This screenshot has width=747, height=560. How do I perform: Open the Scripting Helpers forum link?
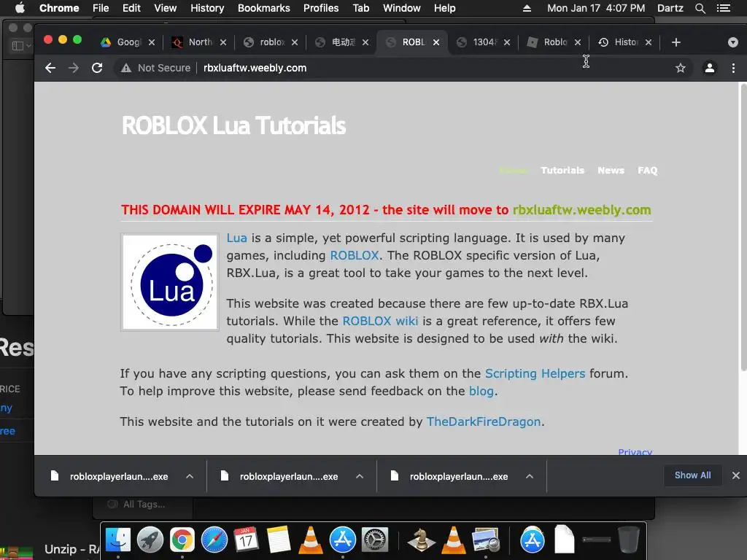[x=535, y=373]
